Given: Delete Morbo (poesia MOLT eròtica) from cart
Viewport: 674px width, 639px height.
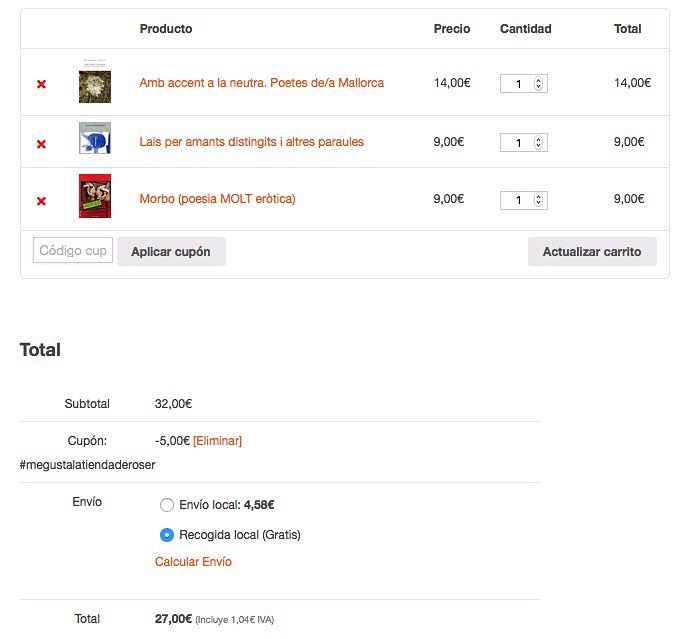Looking at the screenshot, I should pos(41,201).
